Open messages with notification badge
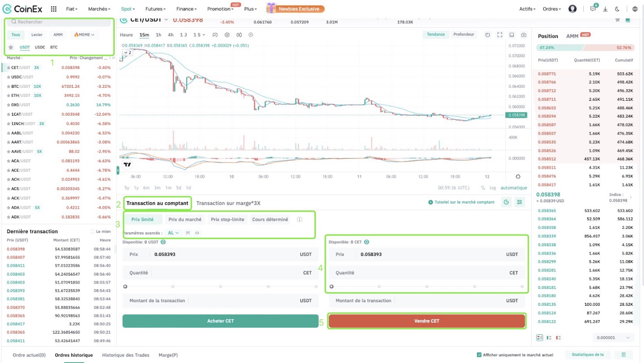Screen dimensions: 644x363 coord(593,9)
